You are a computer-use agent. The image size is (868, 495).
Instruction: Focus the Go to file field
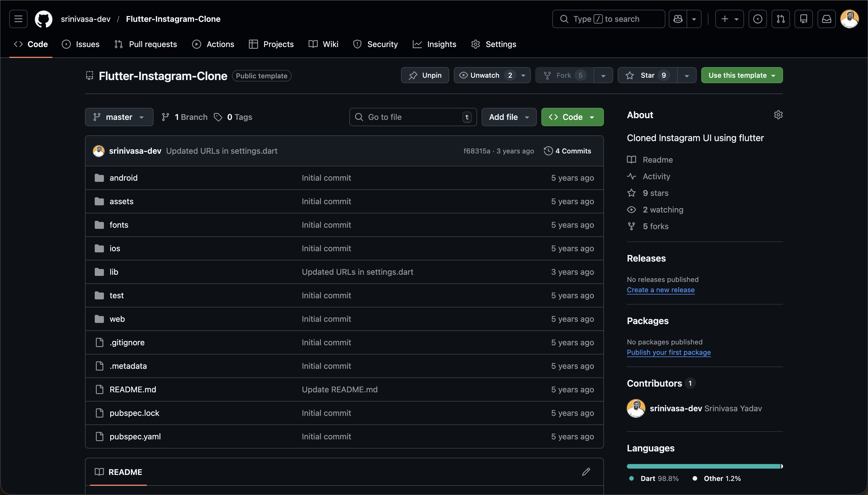pyautogui.click(x=413, y=117)
